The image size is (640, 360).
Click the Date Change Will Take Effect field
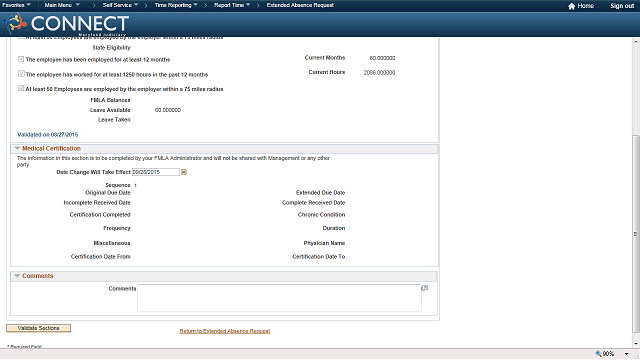[x=156, y=172]
